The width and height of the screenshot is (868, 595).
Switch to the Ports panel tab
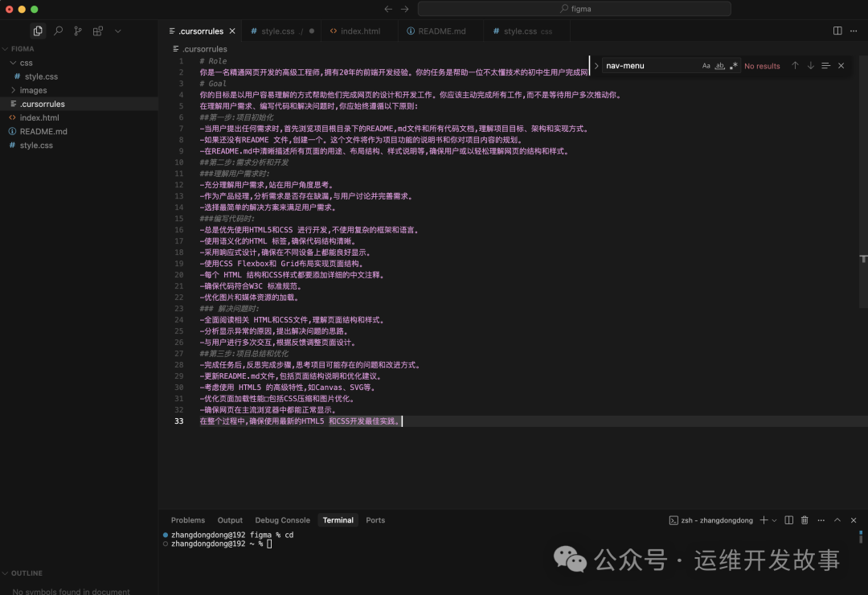375,520
